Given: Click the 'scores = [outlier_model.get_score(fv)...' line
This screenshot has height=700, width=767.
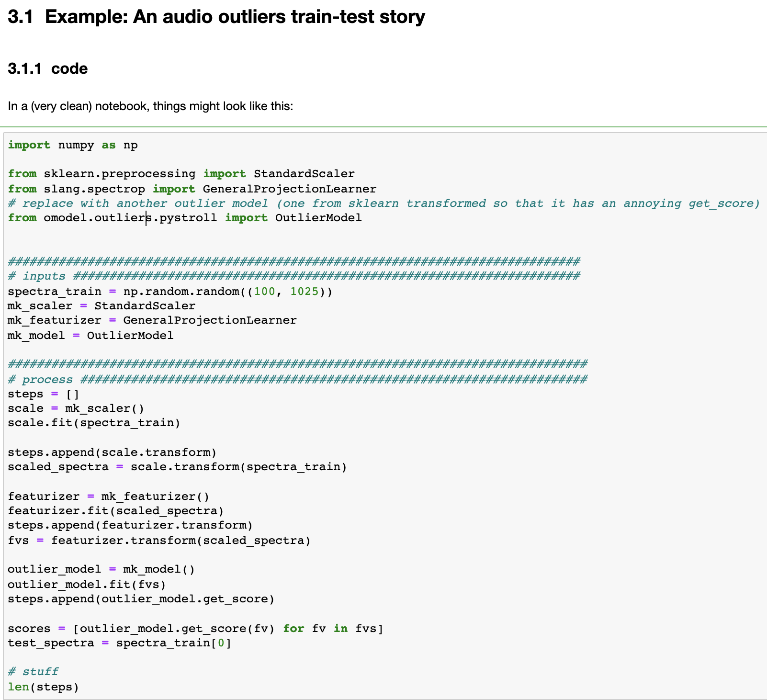Looking at the screenshot, I should coord(196,629).
